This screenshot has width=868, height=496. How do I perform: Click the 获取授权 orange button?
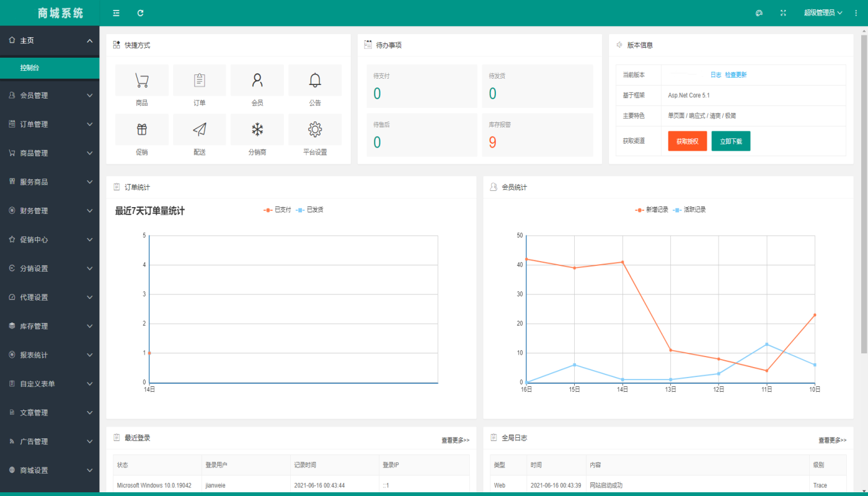(687, 141)
